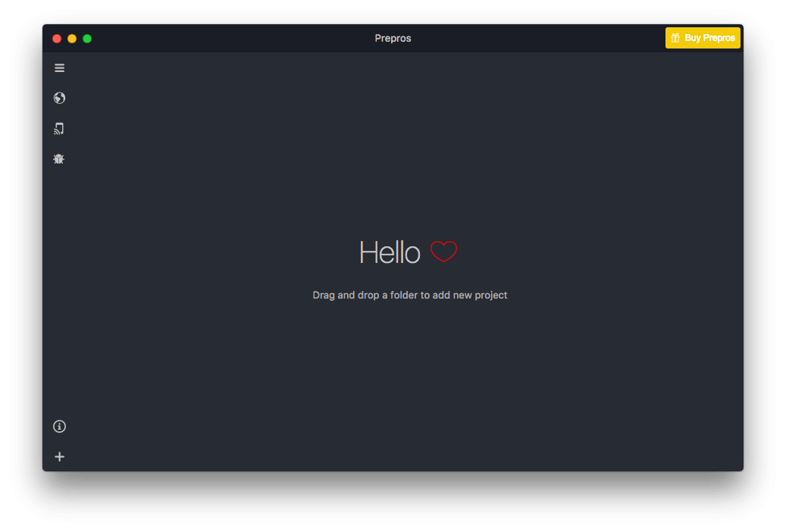This screenshot has width=786, height=532.
Task: Click the 'Drag and drop a folder' text
Action: 409,295
